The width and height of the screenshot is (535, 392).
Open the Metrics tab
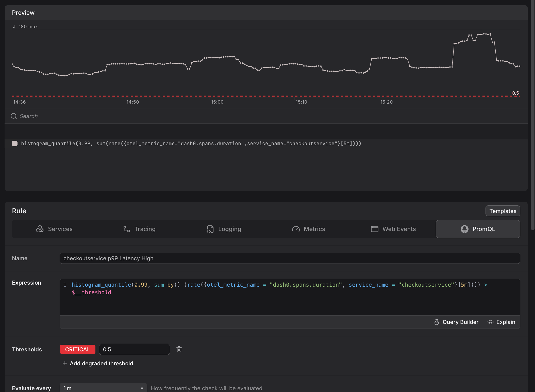pos(309,229)
